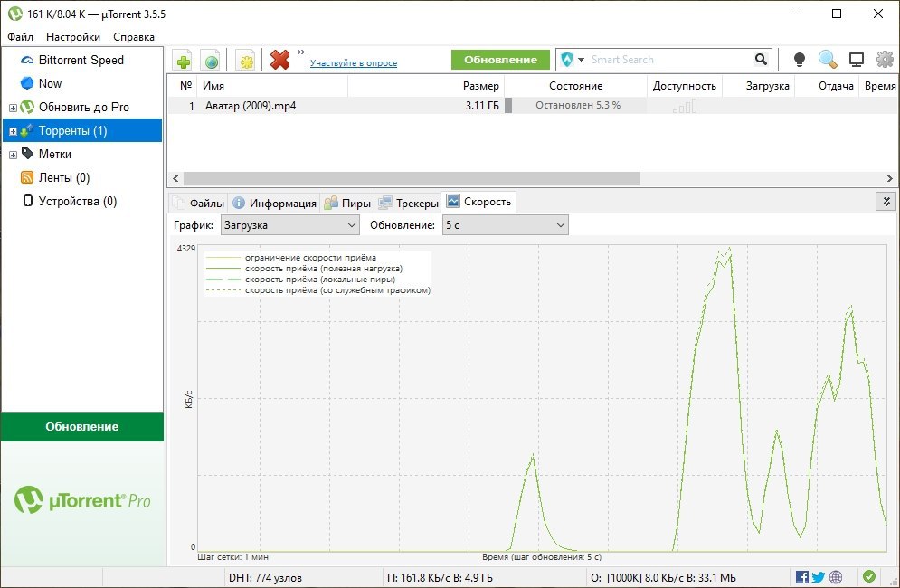Expand the Torrents tree node
This screenshot has height=588, width=900.
pyautogui.click(x=13, y=131)
